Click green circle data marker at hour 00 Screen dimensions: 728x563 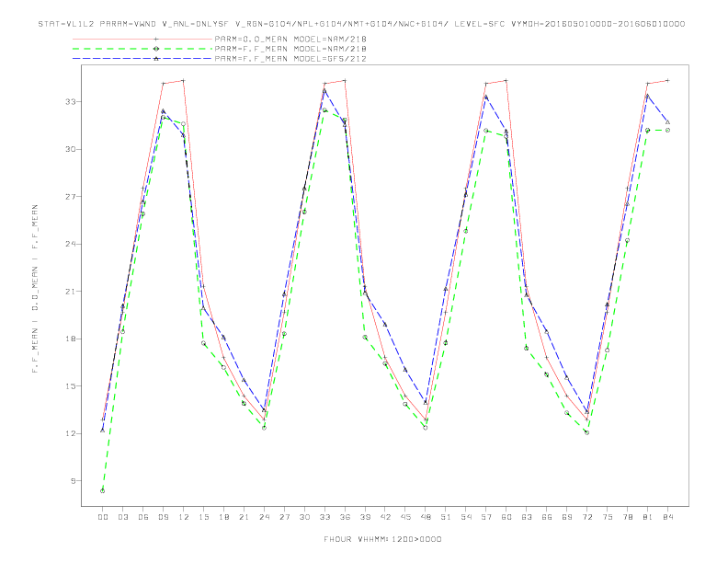pos(103,491)
